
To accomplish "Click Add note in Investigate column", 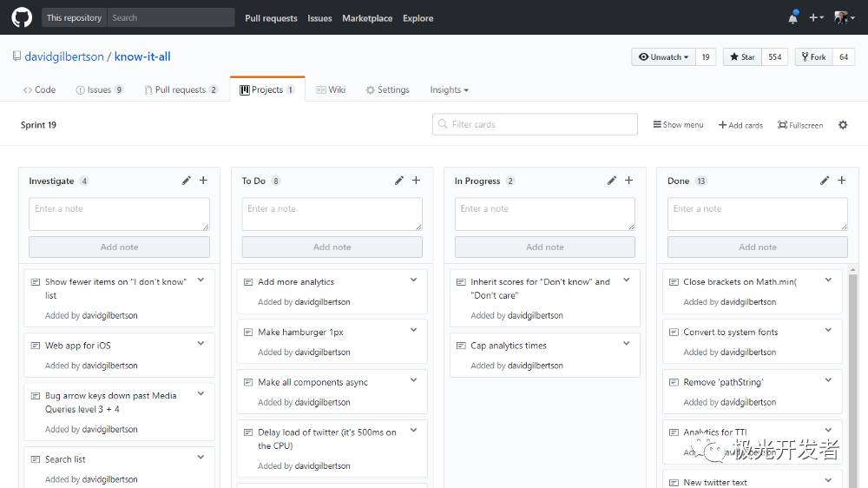I will 119,247.
